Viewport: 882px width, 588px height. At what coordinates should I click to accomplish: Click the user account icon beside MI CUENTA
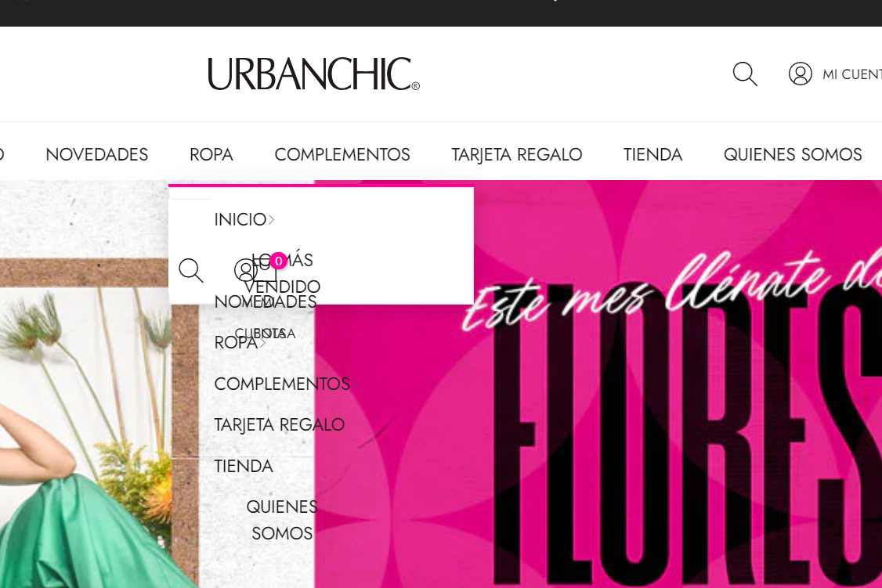(800, 74)
